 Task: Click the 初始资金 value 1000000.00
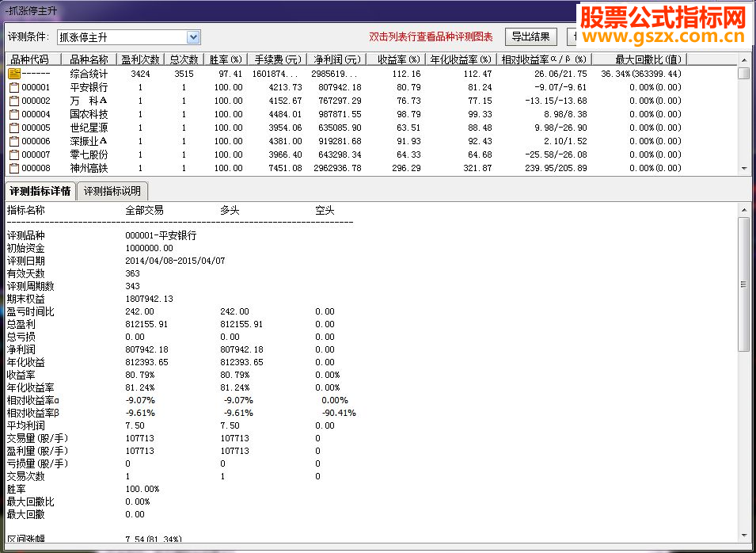click(x=149, y=248)
